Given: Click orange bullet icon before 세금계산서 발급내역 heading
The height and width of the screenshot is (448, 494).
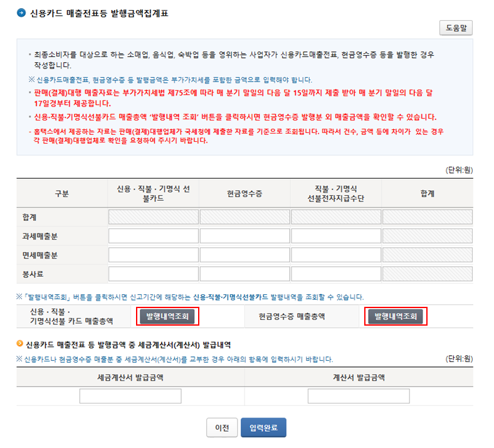Looking at the screenshot, I should point(19,343).
